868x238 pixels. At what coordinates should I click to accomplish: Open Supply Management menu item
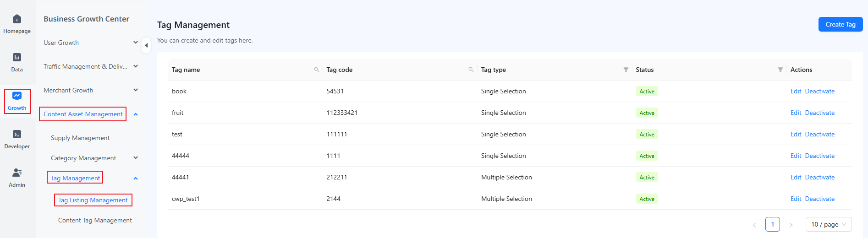pos(80,138)
